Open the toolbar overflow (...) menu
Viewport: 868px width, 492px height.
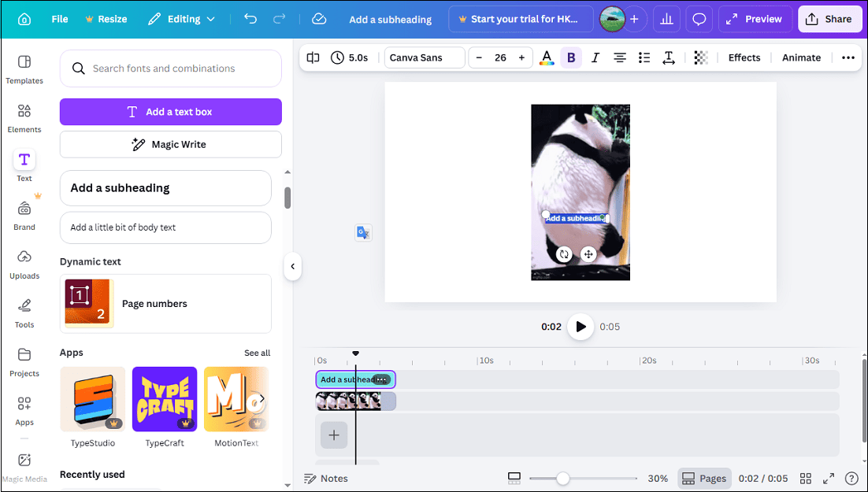click(x=848, y=57)
